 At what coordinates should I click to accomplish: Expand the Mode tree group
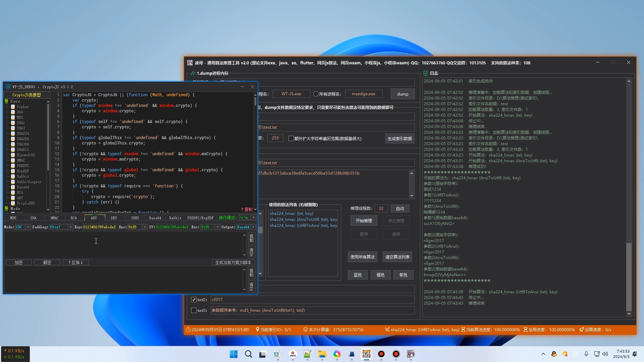(x=6, y=208)
